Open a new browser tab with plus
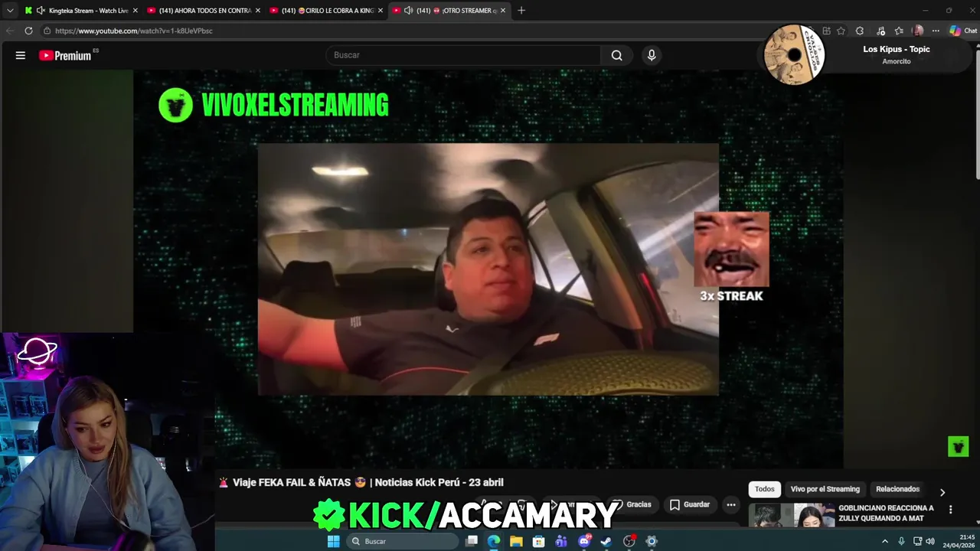980x551 pixels. click(521, 11)
